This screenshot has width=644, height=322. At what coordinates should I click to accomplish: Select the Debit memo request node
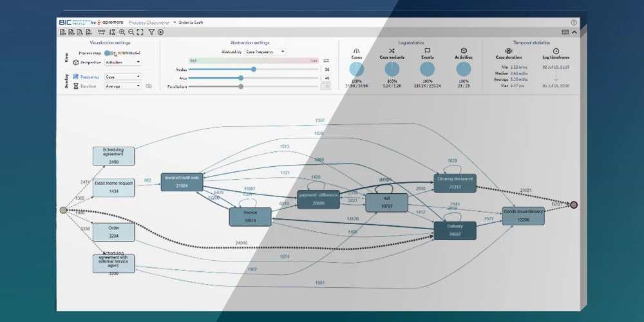[114, 187]
